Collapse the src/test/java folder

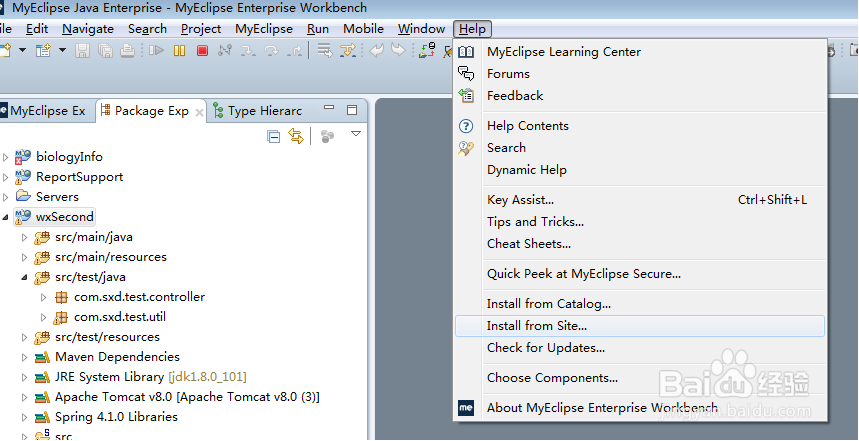[24, 278]
